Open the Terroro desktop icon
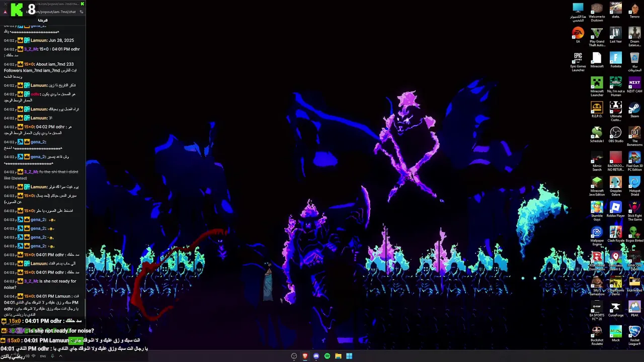Screen dimensions: 644x362 click(x=634, y=11)
